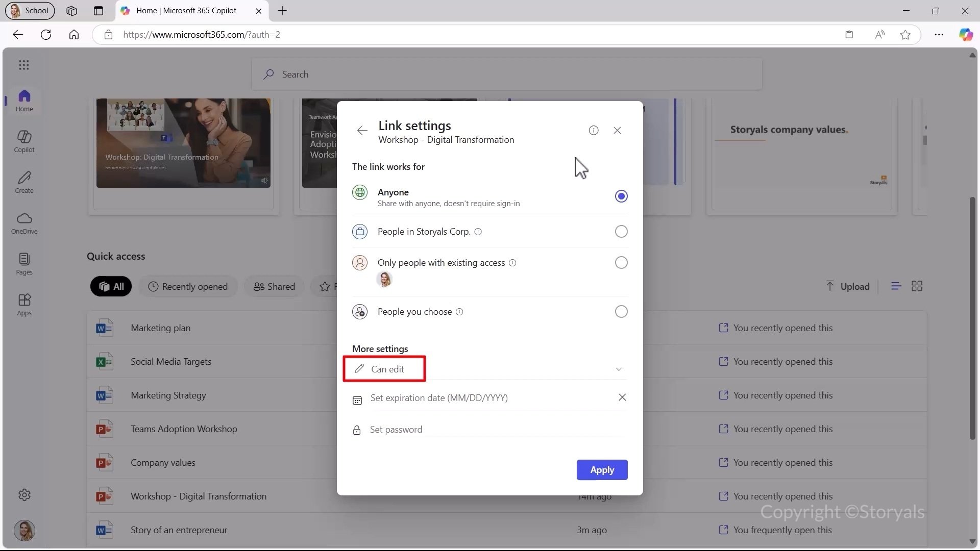Viewport: 980px width, 551px height.
Task: Select the Shared filter
Action: click(x=274, y=287)
